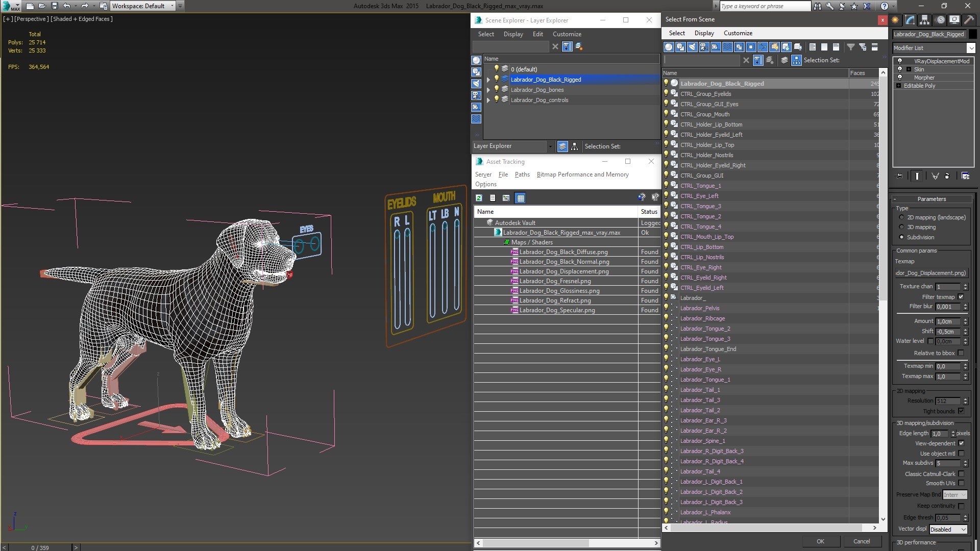Select the Subdivision radio button
The image size is (980, 551).
point(901,237)
